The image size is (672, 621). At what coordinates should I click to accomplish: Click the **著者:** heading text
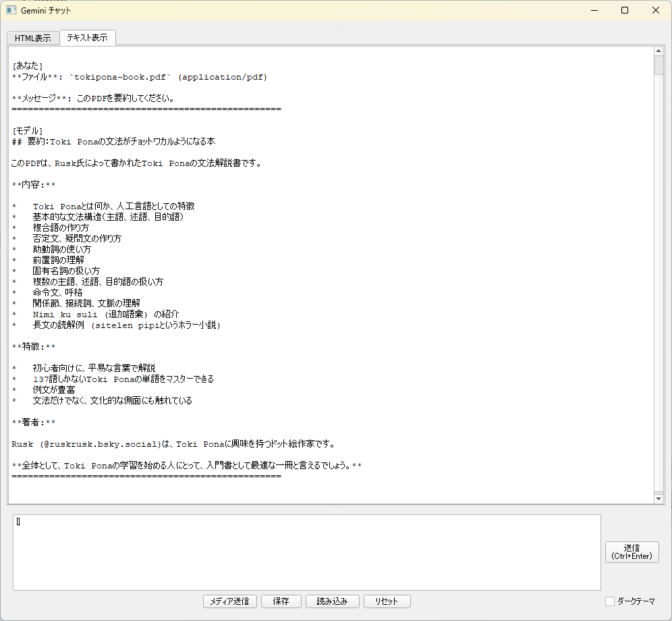click(x=34, y=423)
